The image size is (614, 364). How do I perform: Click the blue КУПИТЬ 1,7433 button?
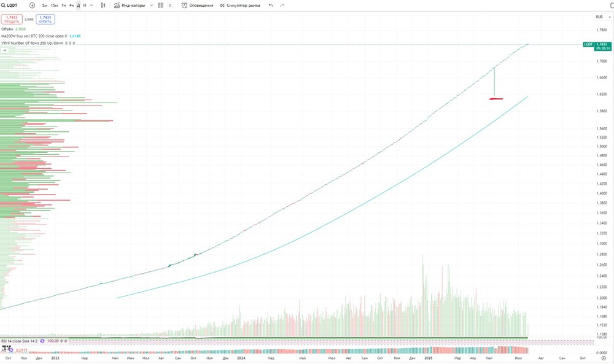click(x=45, y=19)
